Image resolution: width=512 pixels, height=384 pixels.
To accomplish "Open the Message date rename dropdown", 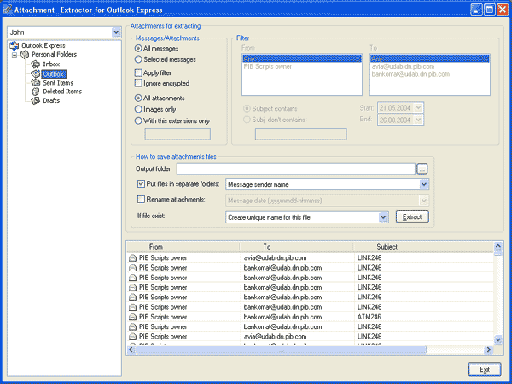I will [424, 200].
